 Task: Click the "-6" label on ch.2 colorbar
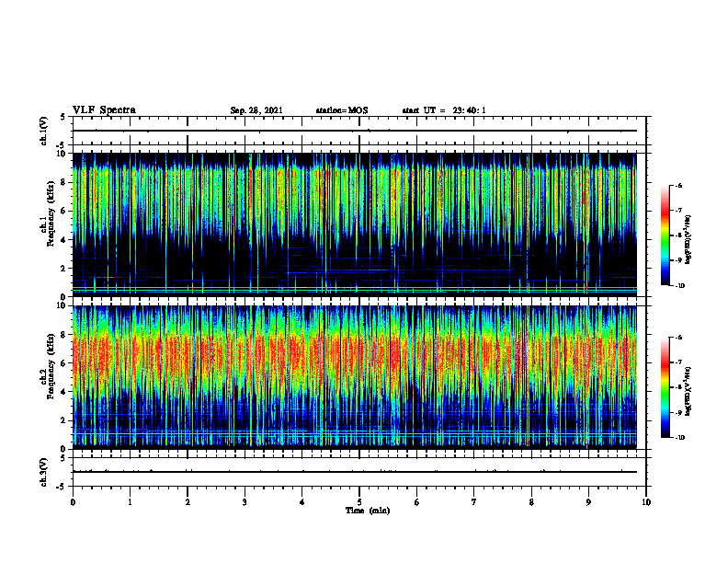[678, 338]
